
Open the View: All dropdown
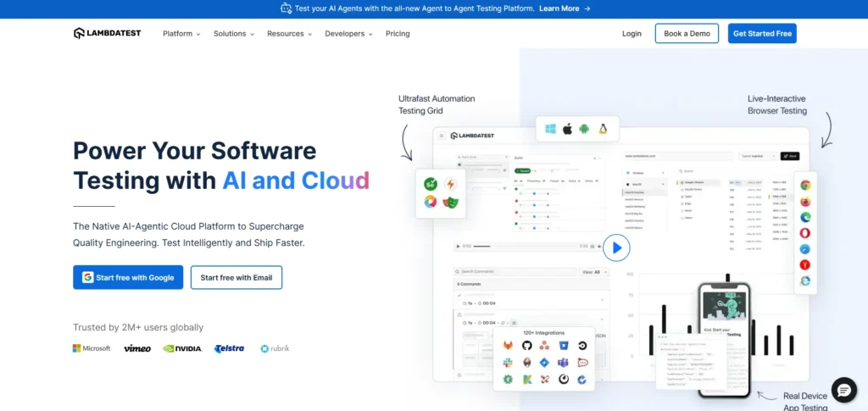[594, 272]
